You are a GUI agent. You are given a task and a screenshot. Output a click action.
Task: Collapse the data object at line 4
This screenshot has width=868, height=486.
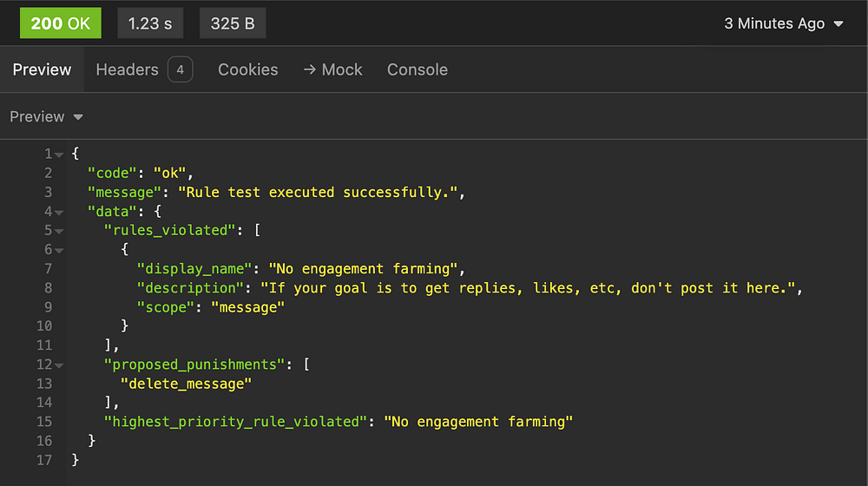pyautogui.click(x=59, y=212)
